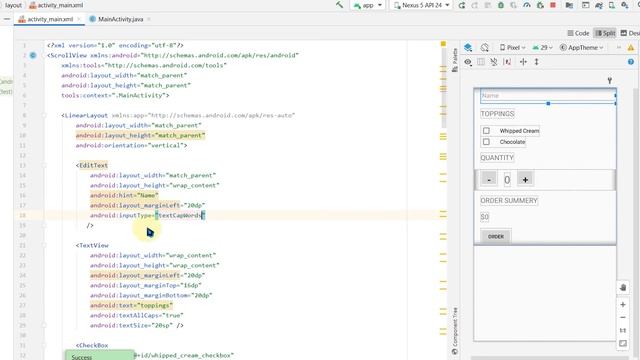The height and width of the screenshot is (360, 640).
Task: Collapse the LinearLayout tag fold marker
Action: click(44, 116)
